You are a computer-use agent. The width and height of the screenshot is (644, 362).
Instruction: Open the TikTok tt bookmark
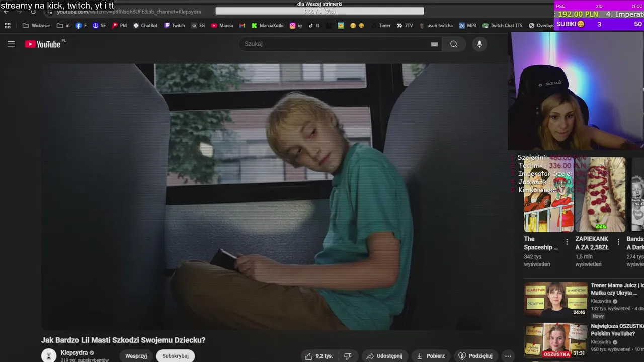(314, 26)
